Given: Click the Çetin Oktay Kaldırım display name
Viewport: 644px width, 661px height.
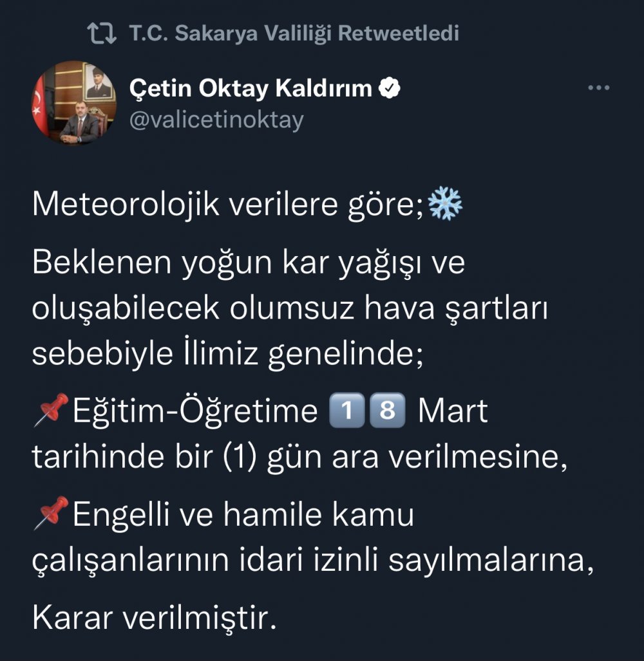Looking at the screenshot, I should coord(251,89).
